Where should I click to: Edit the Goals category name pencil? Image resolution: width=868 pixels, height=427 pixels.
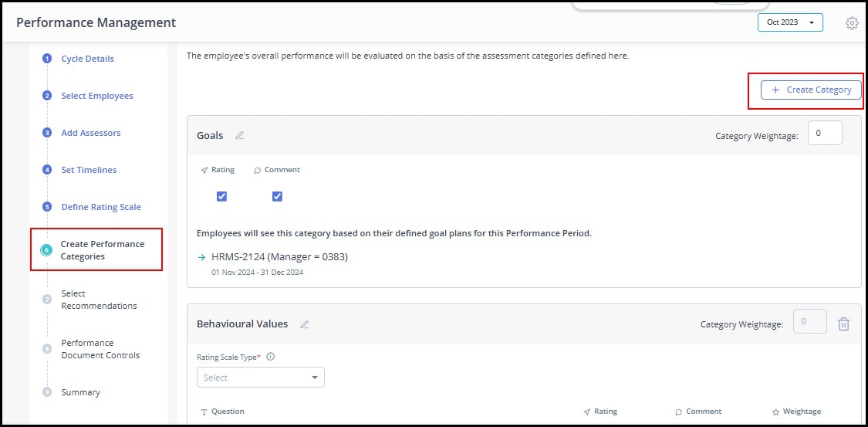coord(240,135)
